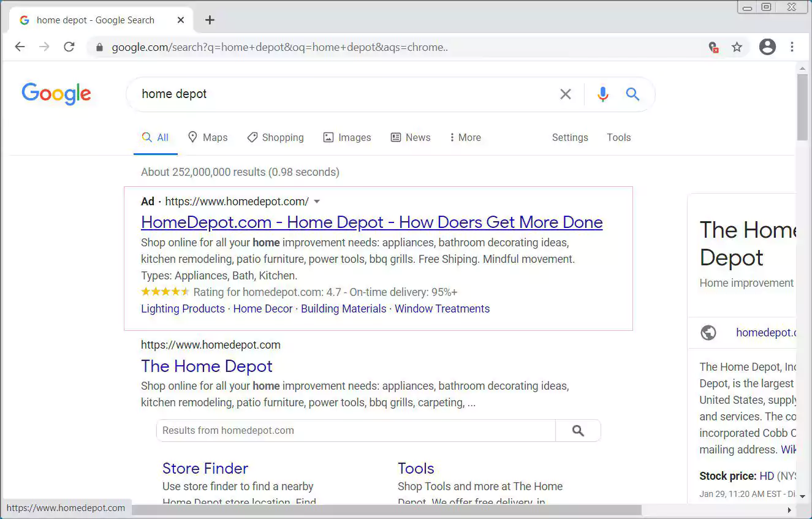This screenshot has width=812, height=519.
Task: Click the blue magnifier search icon
Action: point(632,94)
